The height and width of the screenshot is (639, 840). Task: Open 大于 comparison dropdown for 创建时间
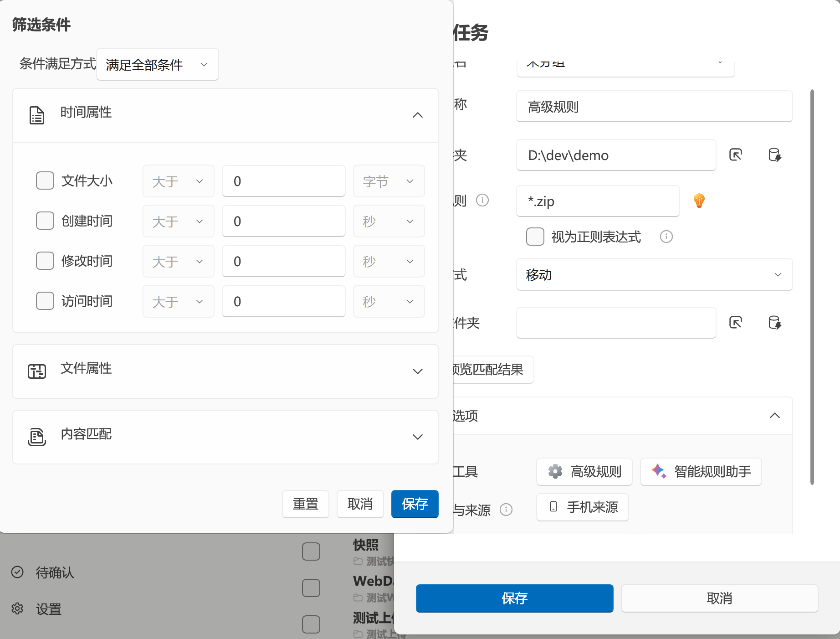click(x=179, y=221)
